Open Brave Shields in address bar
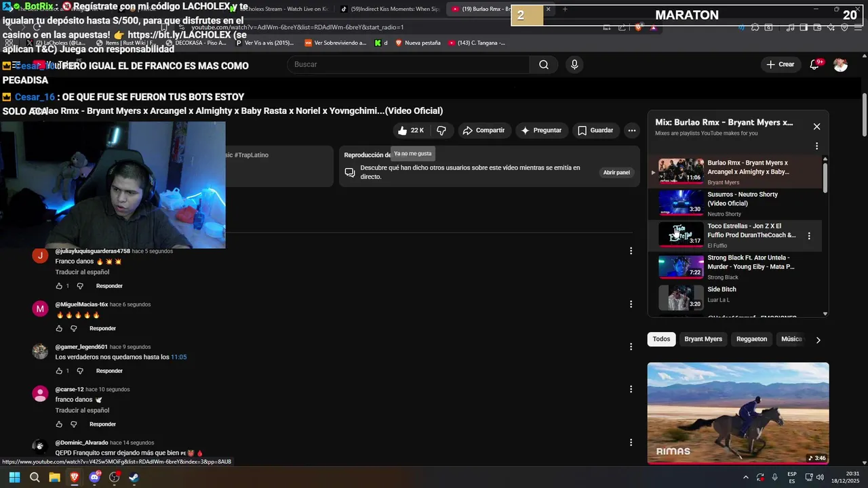The height and width of the screenshot is (488, 868). pyautogui.click(x=638, y=27)
